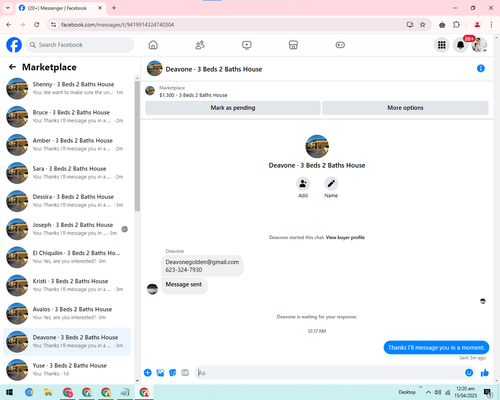Go to Facebook home via the logo
This screenshot has height=400, width=500.
click(14, 45)
